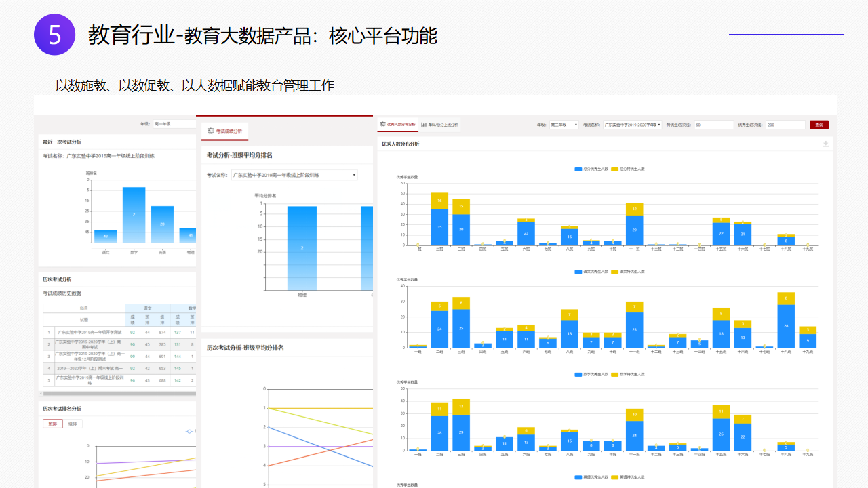Click the subtitle 以数施教、以数促教、以大数据赋能教育管理工作
The image size is (868, 488).
pos(195,85)
